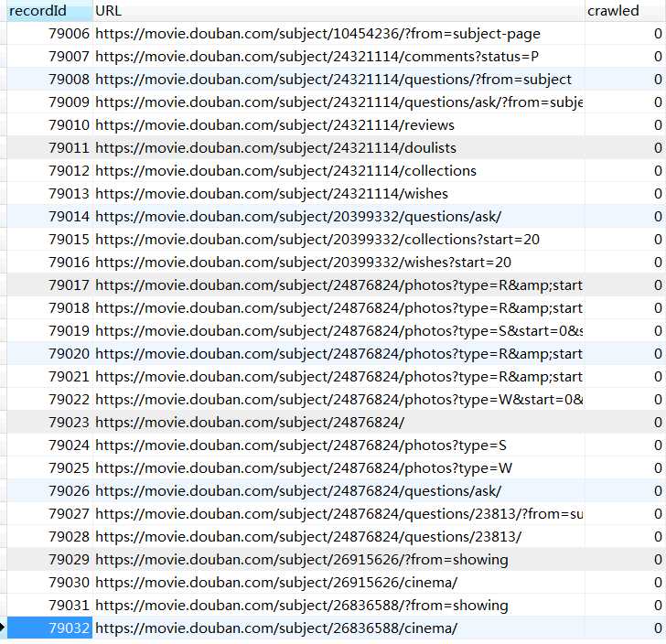Click crawled value in row 79011
The height and width of the screenshot is (644, 666).
point(658,148)
